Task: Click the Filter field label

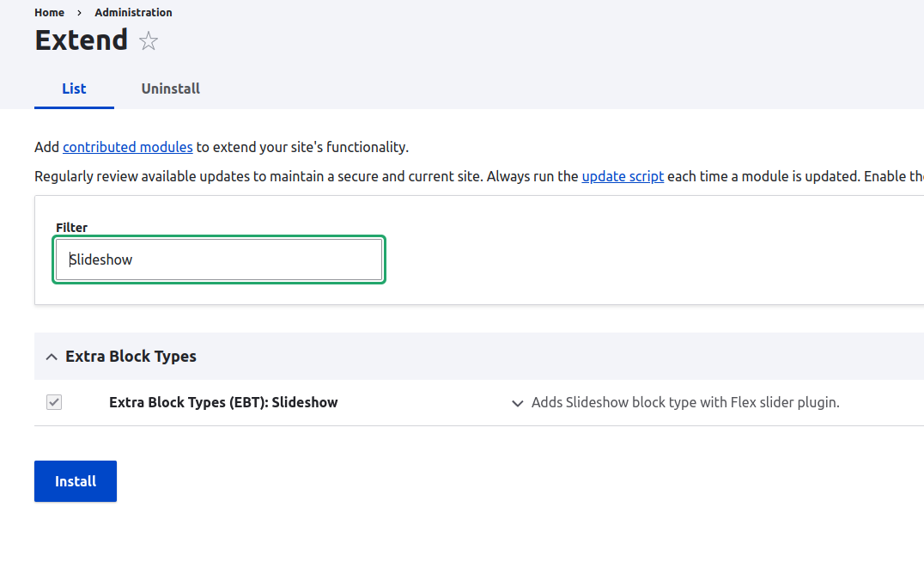Action: (72, 228)
